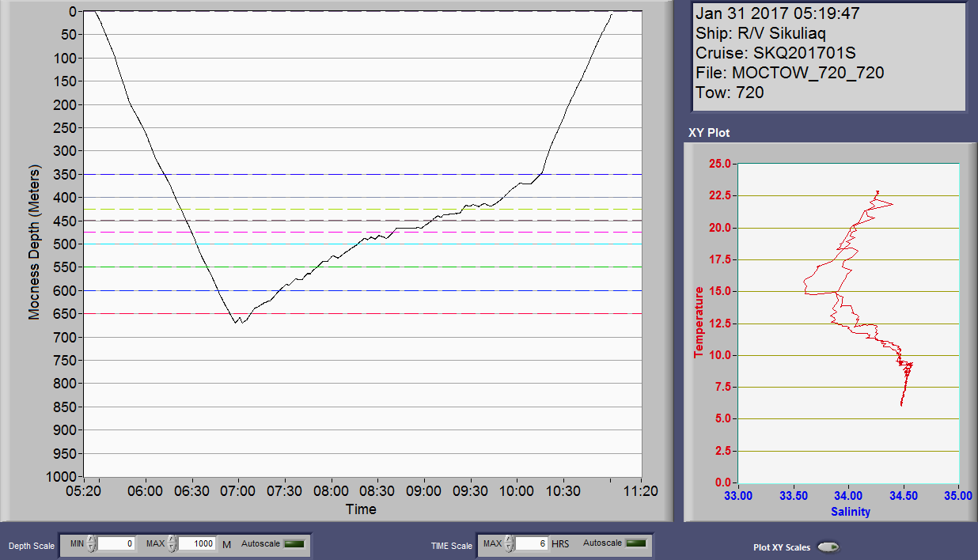
Task: Click the Depth Scale MAX 1000 field
Action: click(x=196, y=544)
